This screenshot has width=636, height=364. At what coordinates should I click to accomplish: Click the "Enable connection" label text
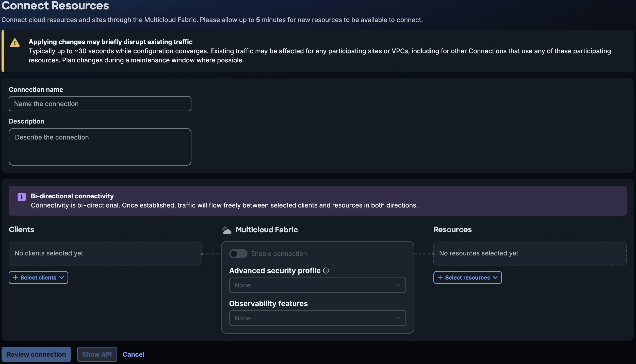279,254
